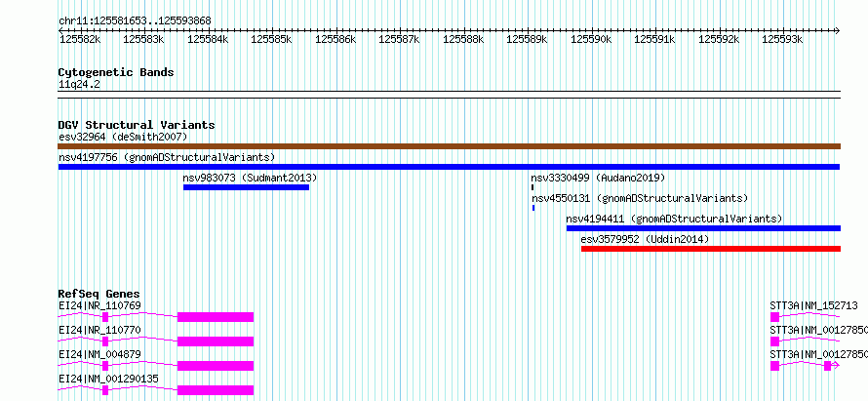This screenshot has width=868, height=401.
Task: Click the large exon block of EI24|NM_004879
Action: tap(216, 366)
